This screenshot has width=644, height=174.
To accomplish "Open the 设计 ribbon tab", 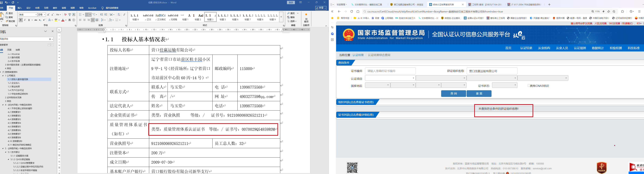I will click(29, 8).
